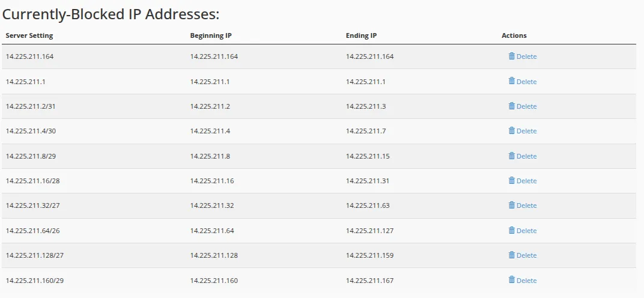Click the Server Setting column header
This screenshot has height=298, width=644.
[x=29, y=35]
